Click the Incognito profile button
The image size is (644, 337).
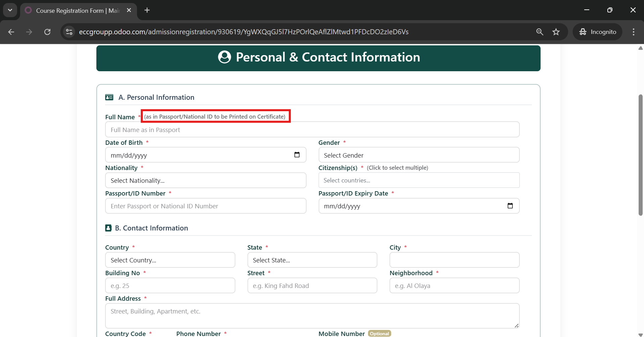coord(597,32)
